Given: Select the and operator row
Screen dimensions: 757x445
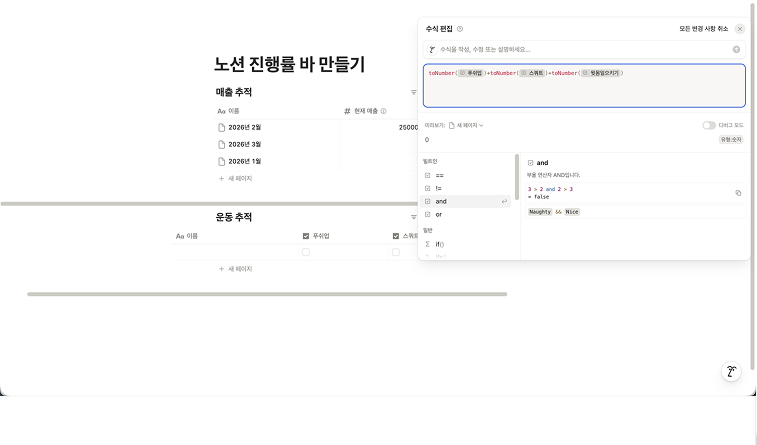Looking at the screenshot, I should click(x=465, y=202).
